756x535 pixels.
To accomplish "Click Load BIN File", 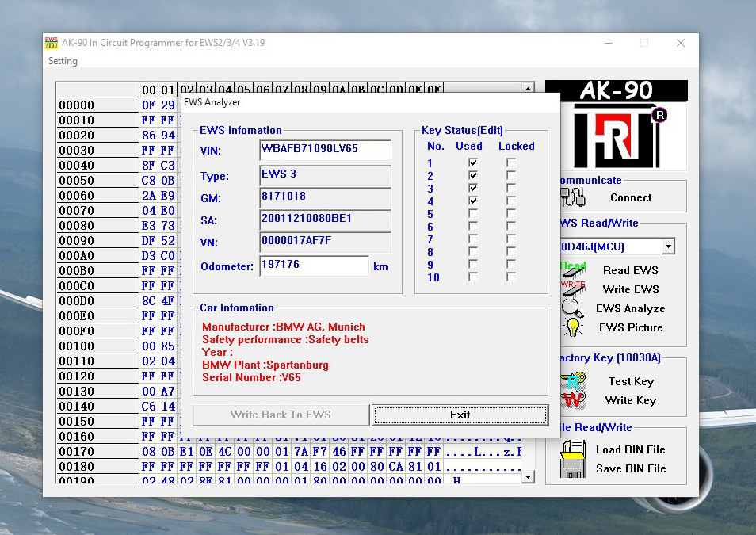I will (630, 449).
